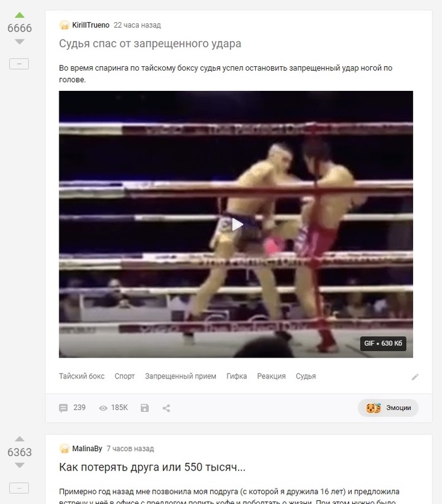Downvote the post rated 6666
Image resolution: width=442 pixels, height=504 pixels.
pos(20,42)
